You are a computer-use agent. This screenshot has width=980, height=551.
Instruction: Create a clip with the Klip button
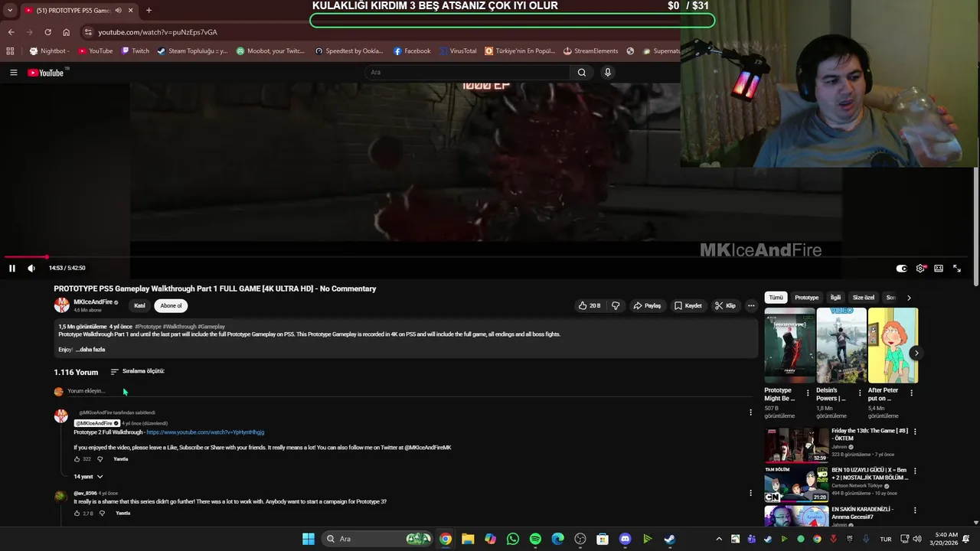tap(725, 305)
